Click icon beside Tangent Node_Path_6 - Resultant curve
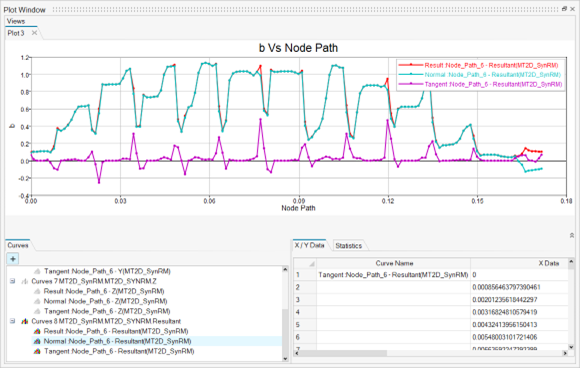This screenshot has width=580, height=368. [37, 351]
